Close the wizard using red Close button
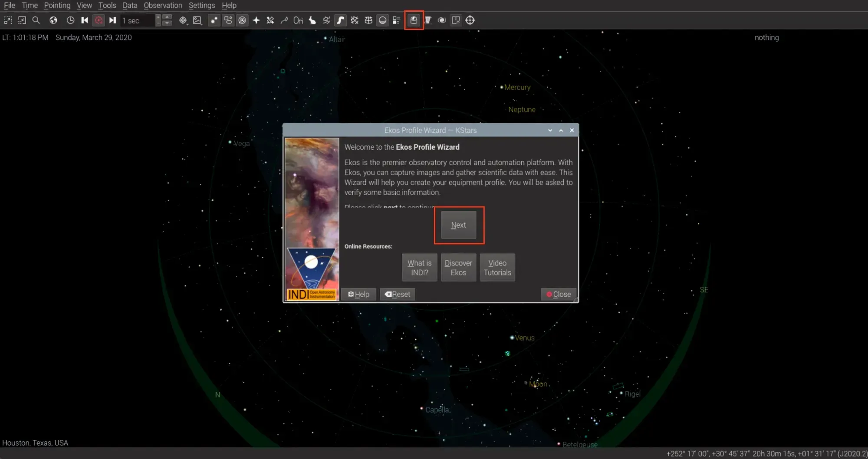This screenshot has height=459, width=868. point(559,294)
